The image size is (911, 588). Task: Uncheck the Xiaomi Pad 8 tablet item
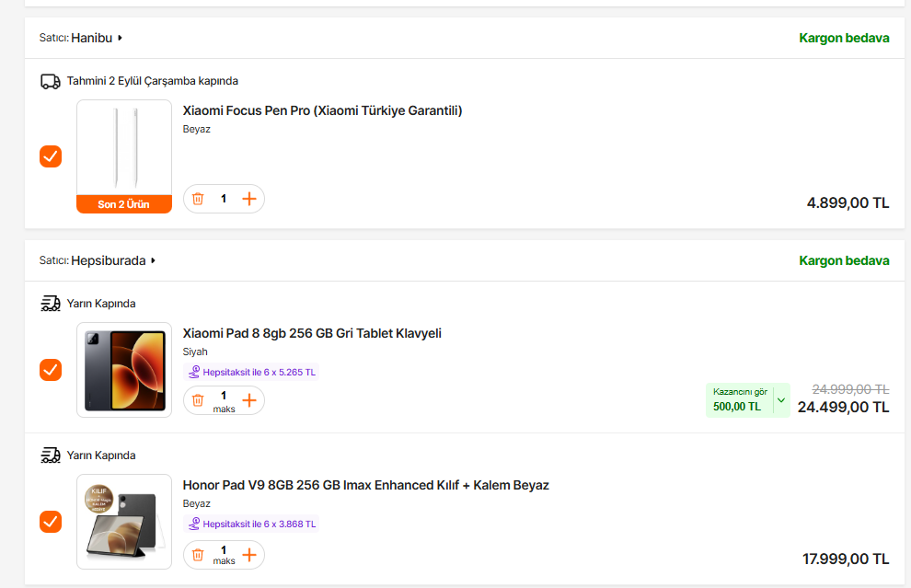[51, 370]
